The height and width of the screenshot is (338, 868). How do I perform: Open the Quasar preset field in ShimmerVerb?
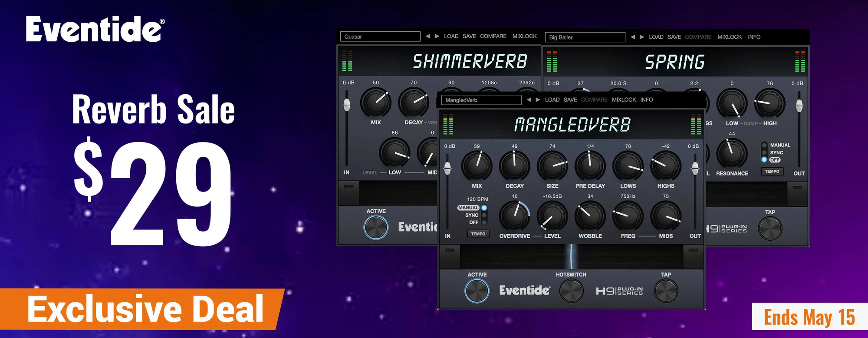pyautogui.click(x=380, y=36)
